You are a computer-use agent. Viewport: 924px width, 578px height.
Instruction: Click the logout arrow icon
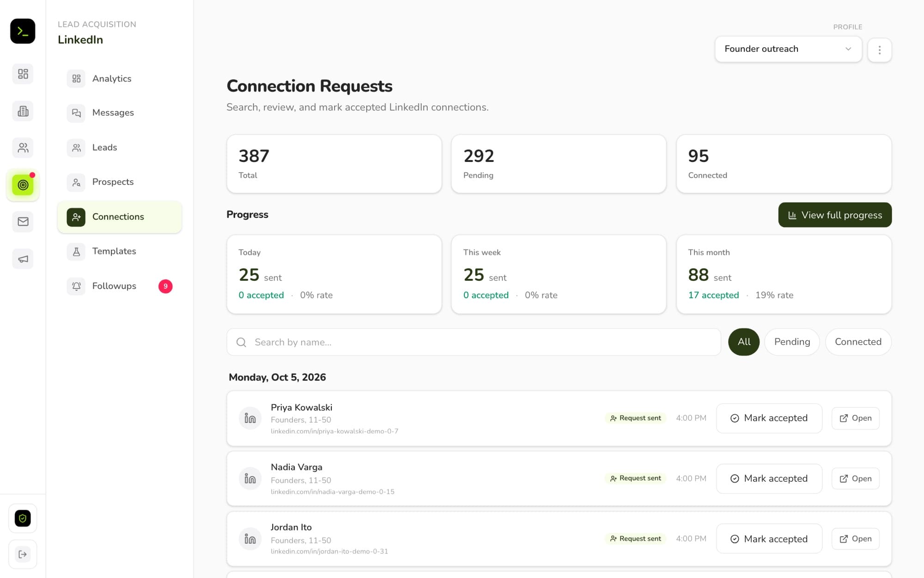click(x=23, y=554)
